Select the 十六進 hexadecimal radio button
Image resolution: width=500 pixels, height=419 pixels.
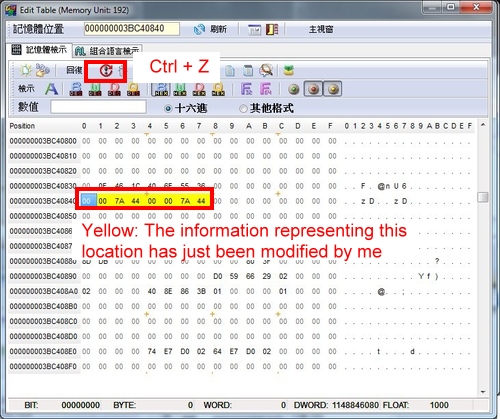pyautogui.click(x=168, y=109)
